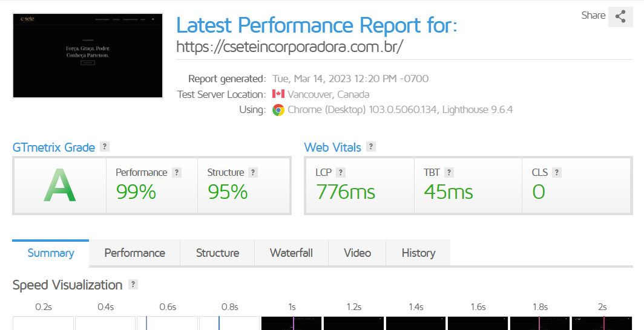Open the Performance score help tooltip icon
This screenshot has width=644, height=330.
(177, 172)
